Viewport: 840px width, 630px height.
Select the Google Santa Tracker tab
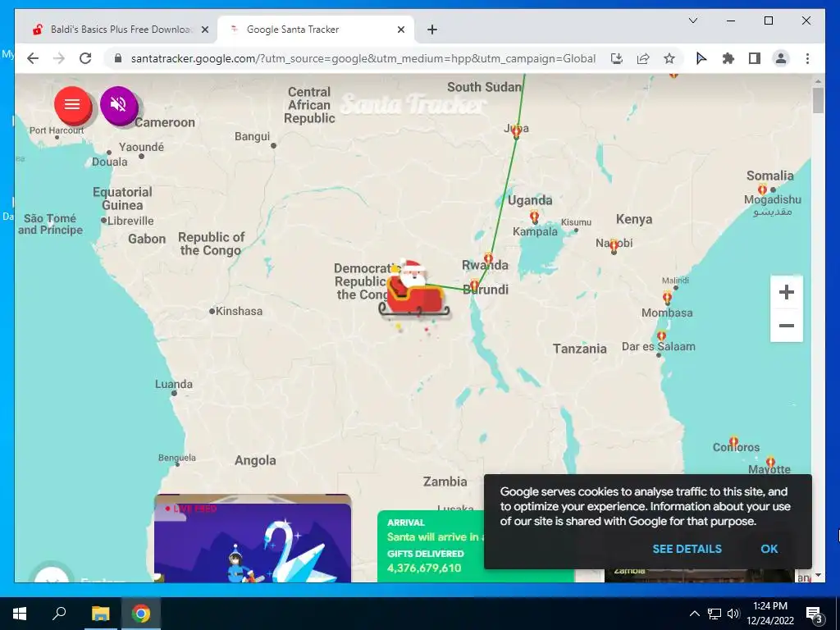[316, 30]
